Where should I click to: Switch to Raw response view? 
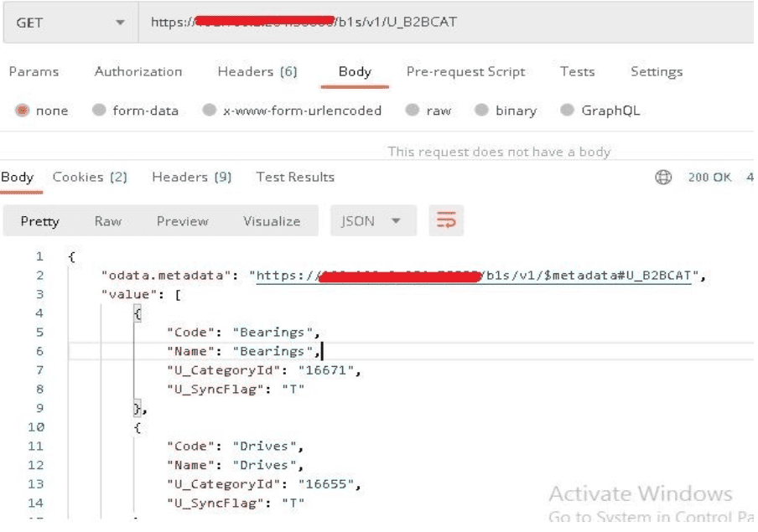[x=107, y=221]
